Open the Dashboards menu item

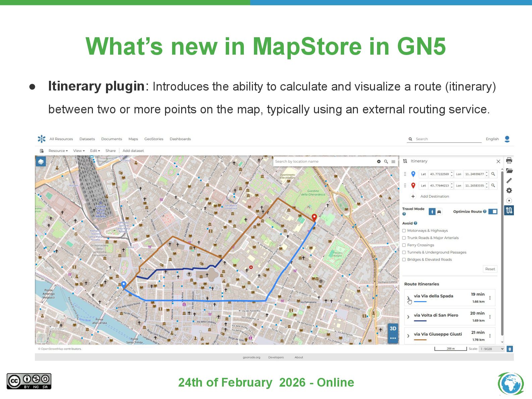[180, 139]
